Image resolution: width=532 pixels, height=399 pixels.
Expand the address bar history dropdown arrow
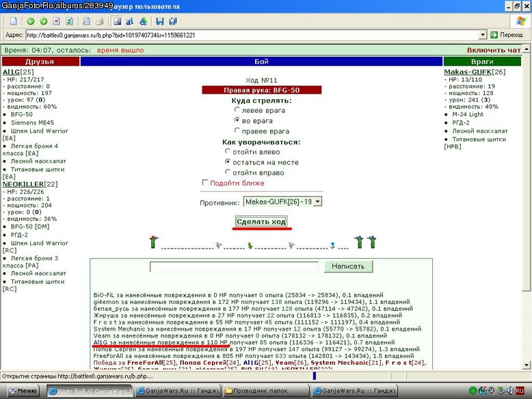(483, 35)
